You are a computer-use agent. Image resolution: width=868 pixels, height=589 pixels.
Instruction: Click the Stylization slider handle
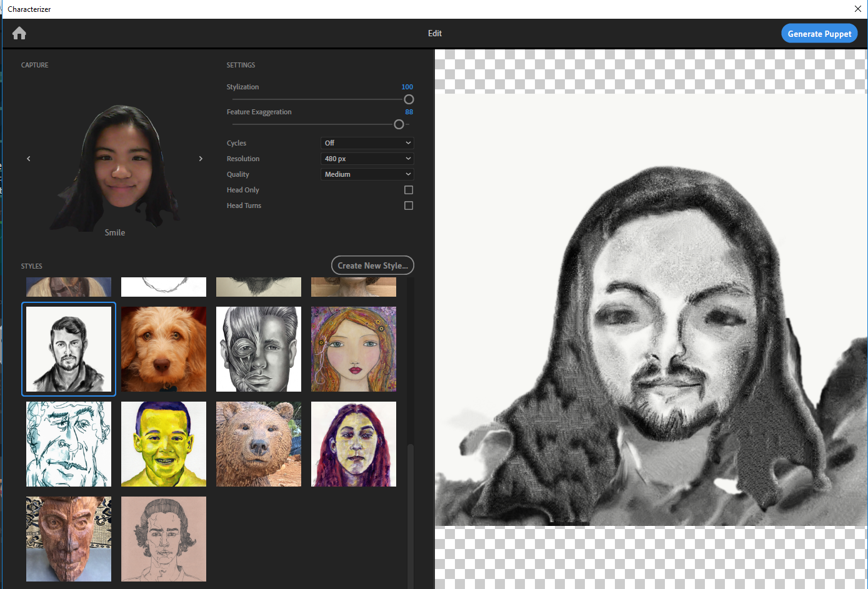(409, 99)
